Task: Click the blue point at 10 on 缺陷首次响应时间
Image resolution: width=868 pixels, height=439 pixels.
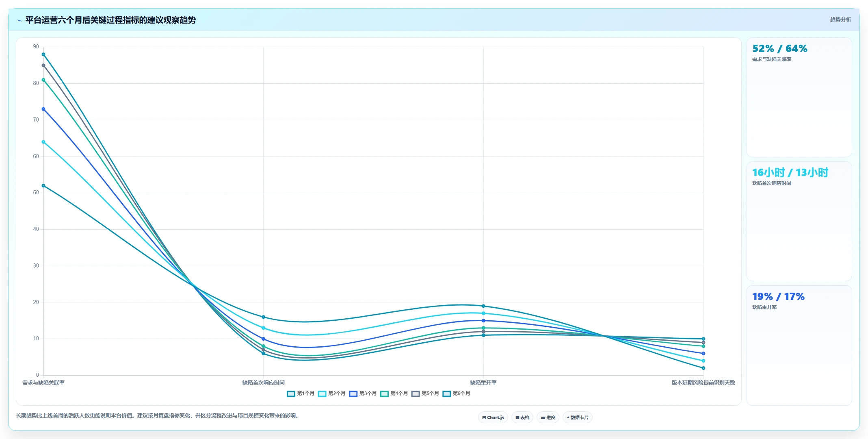Action: point(264,339)
